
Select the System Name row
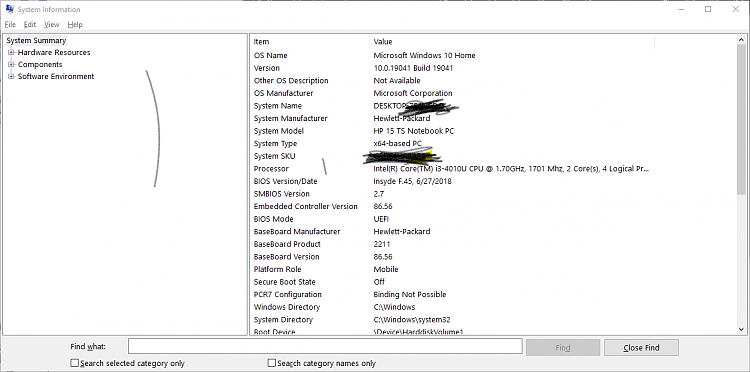pyautogui.click(x=452, y=106)
